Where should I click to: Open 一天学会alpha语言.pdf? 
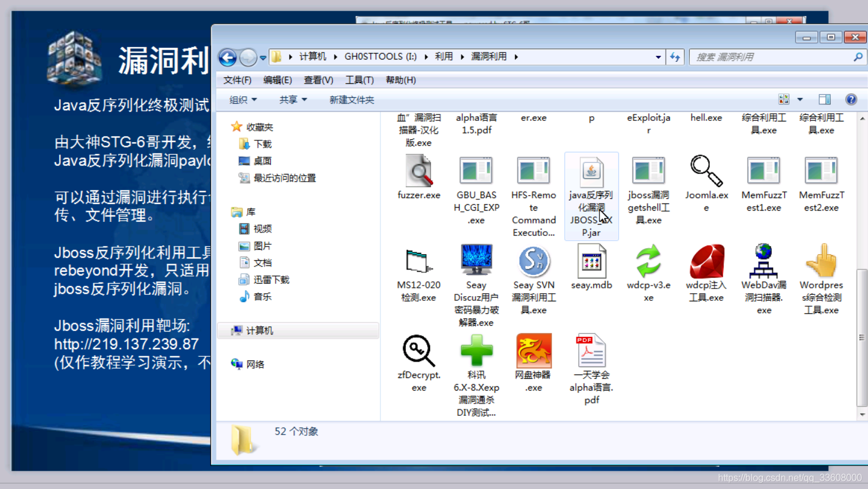(x=590, y=352)
